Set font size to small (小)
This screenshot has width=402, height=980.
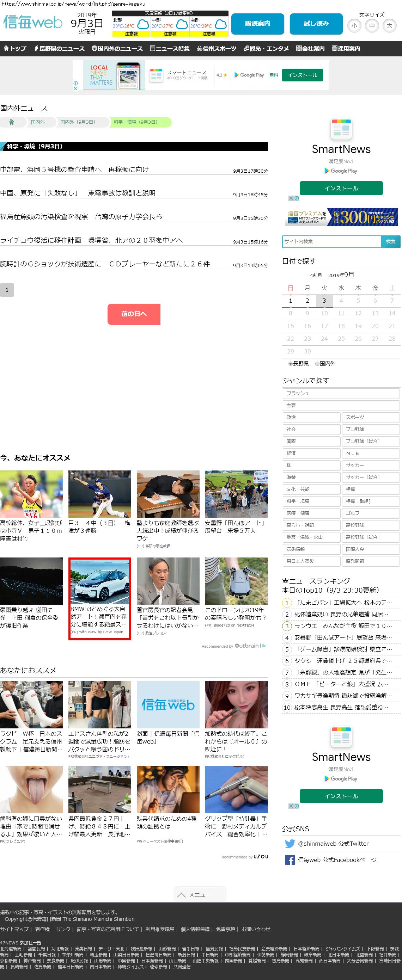[x=354, y=26]
